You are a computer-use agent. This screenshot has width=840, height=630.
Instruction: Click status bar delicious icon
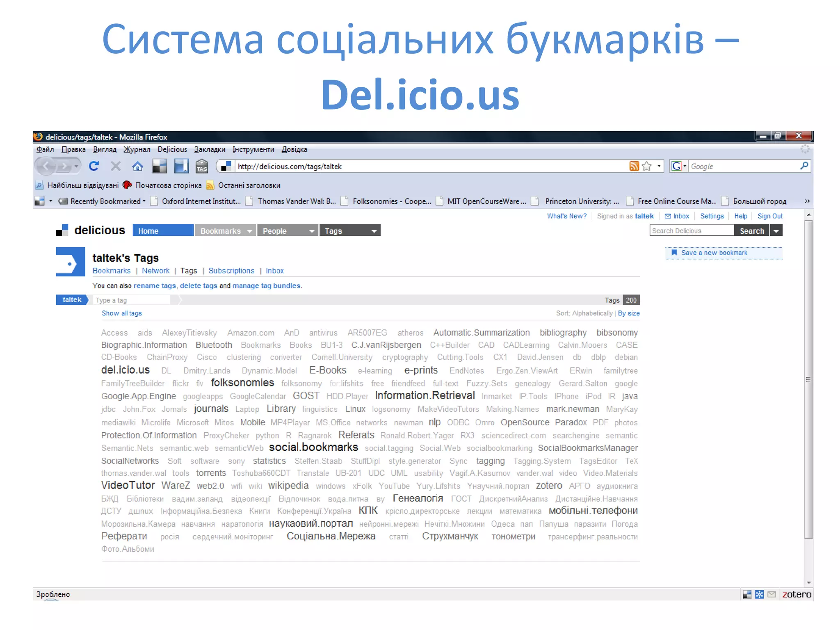[747, 594]
